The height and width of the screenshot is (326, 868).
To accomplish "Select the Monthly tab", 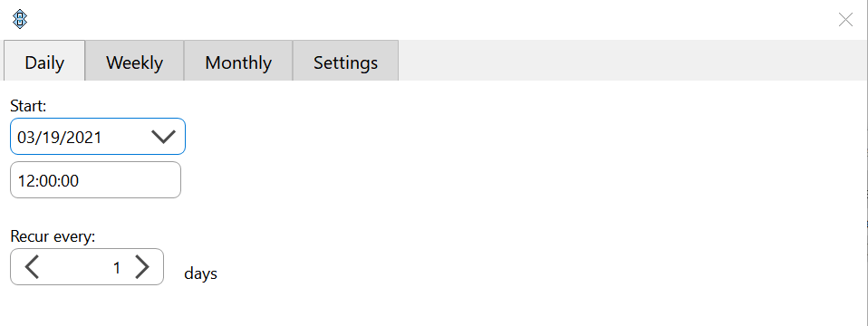I will click(x=238, y=61).
